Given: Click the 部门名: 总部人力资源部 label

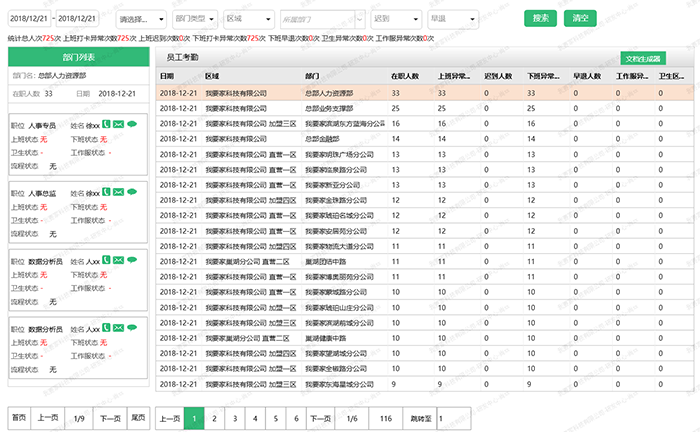Looking at the screenshot, I should (x=49, y=75).
